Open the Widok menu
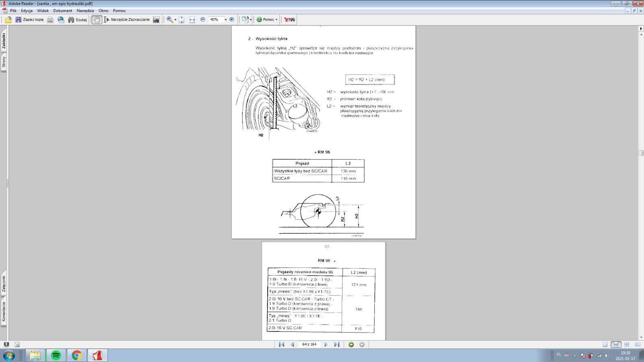Screen dimensions: 644x362 click(43, 11)
